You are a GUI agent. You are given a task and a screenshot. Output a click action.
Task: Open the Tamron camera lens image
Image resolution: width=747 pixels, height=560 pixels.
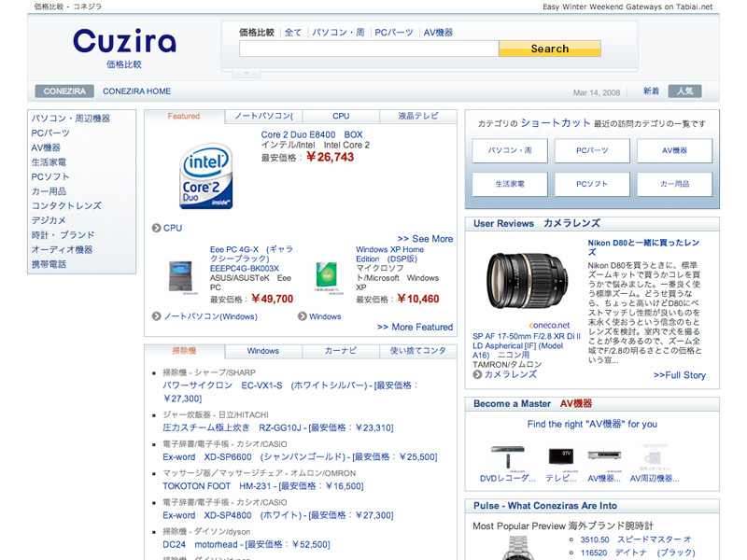(528, 281)
